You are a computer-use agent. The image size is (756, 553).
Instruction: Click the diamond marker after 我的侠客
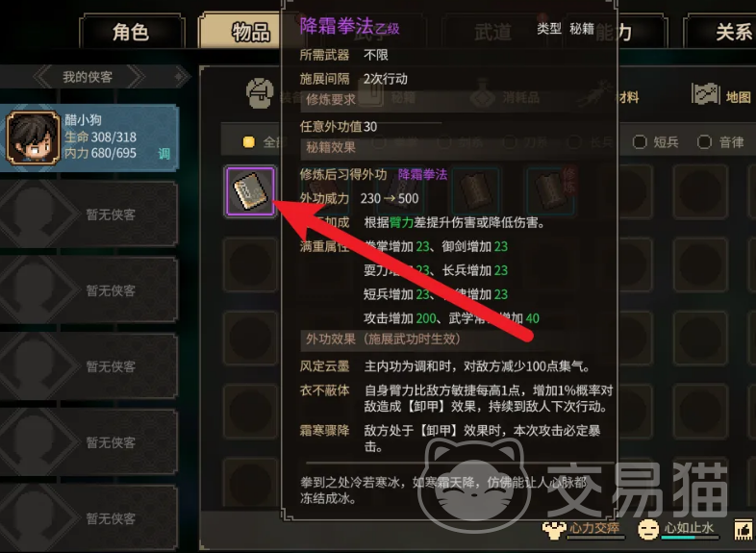point(179,76)
